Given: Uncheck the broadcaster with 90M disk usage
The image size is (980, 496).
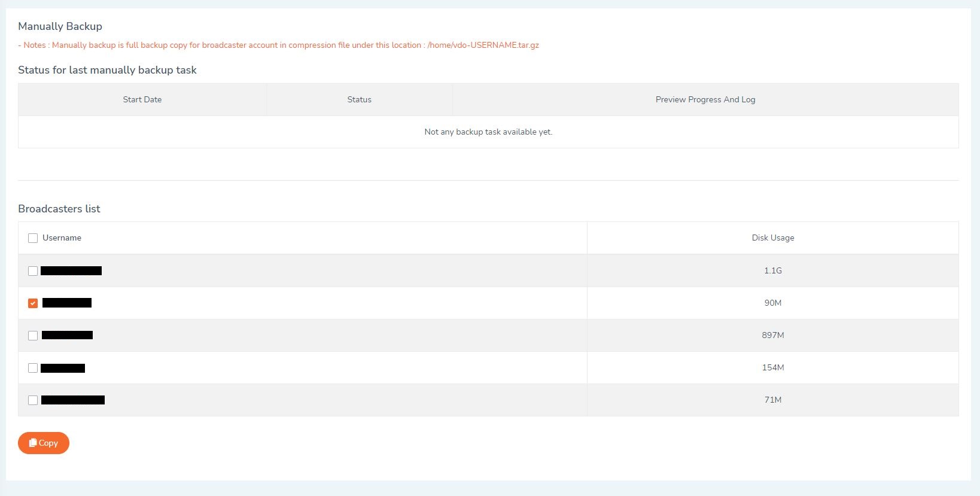Looking at the screenshot, I should pos(33,303).
